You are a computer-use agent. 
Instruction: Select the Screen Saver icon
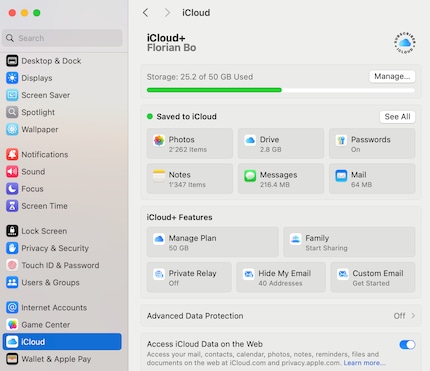pos(12,95)
